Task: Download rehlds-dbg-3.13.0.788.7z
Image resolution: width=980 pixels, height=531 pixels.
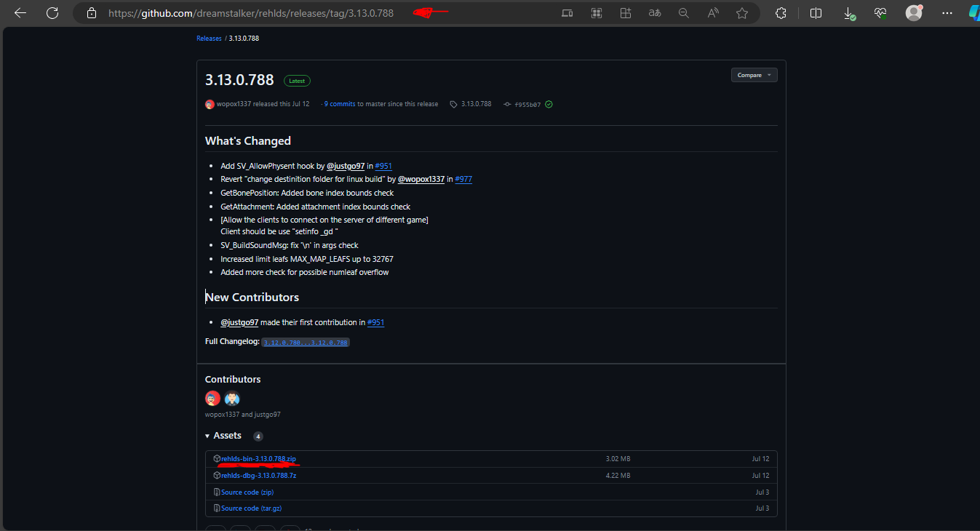Action: (x=258, y=476)
